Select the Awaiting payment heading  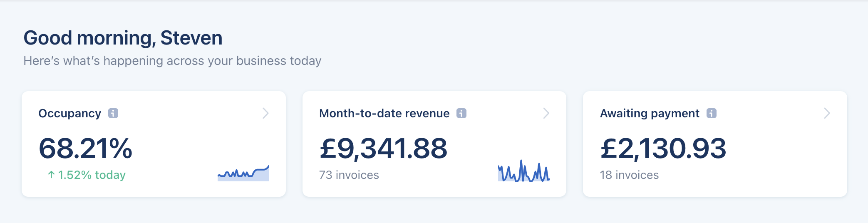pos(650,113)
